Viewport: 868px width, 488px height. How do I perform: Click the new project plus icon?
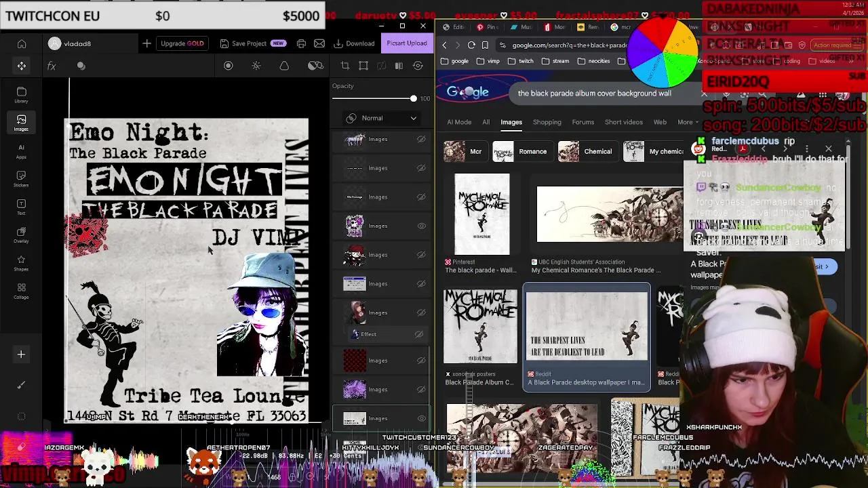point(146,43)
